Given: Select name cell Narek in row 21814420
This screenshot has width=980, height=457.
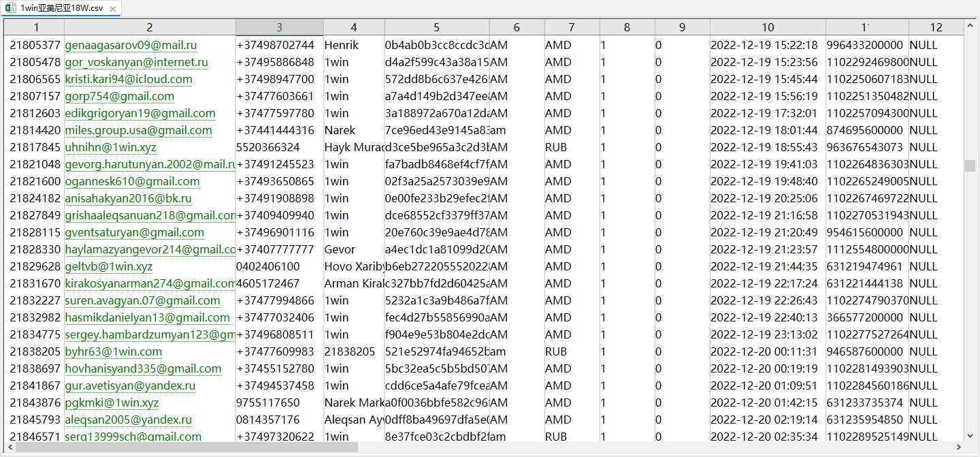Looking at the screenshot, I should tap(354, 130).
